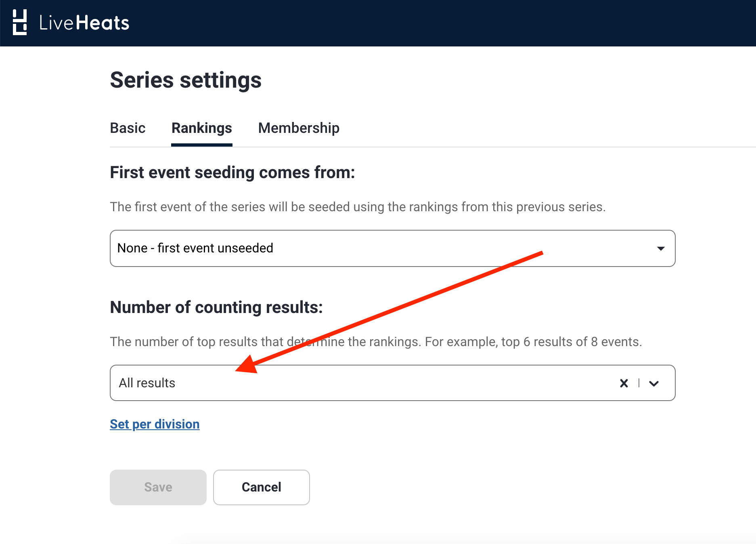Click the Number of counting results heading
756x544 pixels.
tap(216, 307)
